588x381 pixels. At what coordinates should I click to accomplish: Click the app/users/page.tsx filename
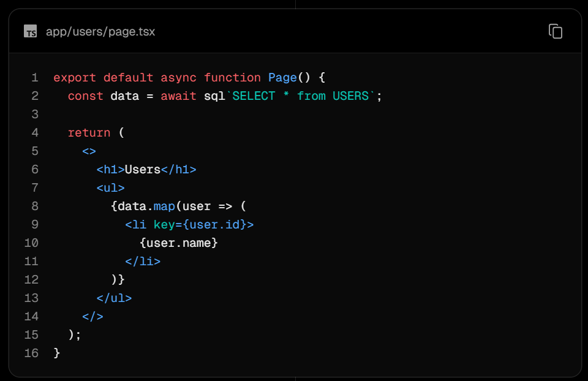(x=100, y=31)
